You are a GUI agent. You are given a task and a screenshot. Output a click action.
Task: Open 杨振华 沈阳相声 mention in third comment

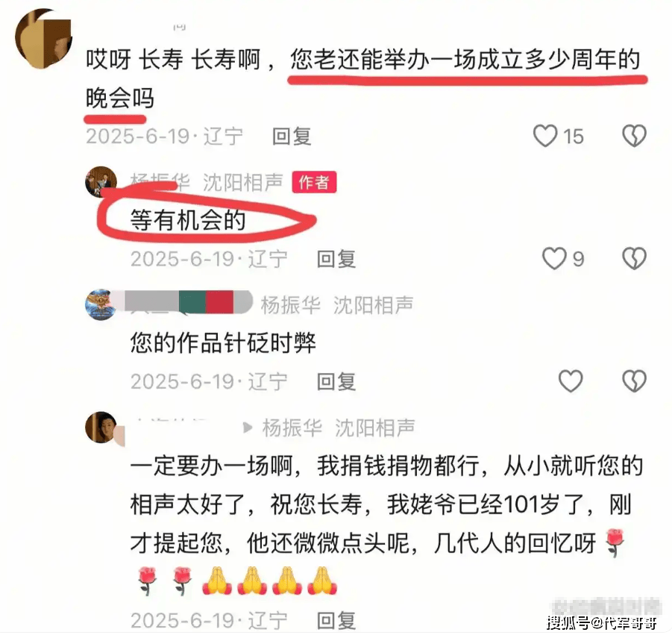tap(337, 305)
